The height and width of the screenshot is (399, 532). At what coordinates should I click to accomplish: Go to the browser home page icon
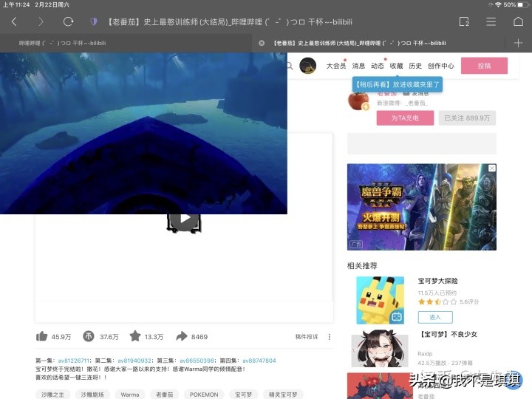click(518, 21)
